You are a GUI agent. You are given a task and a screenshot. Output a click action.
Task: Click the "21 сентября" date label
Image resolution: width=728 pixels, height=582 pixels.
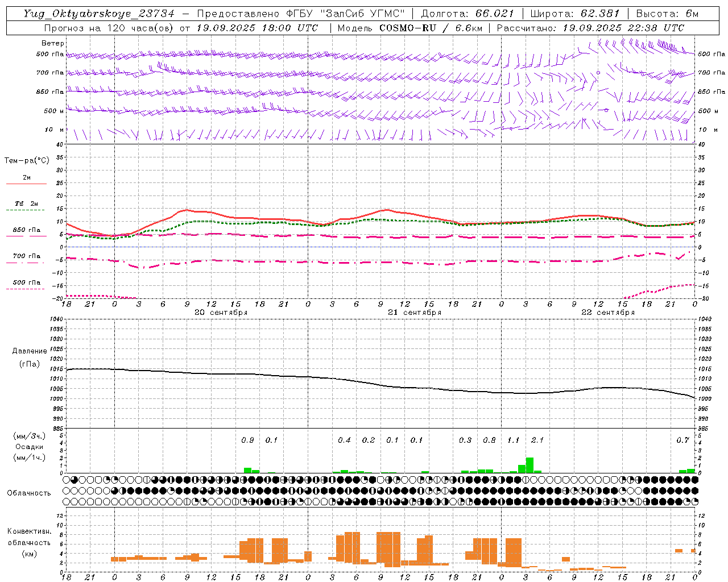tap(414, 313)
